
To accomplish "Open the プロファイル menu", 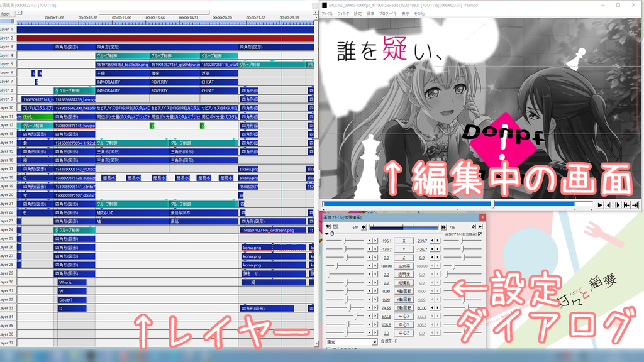I will (x=387, y=14).
